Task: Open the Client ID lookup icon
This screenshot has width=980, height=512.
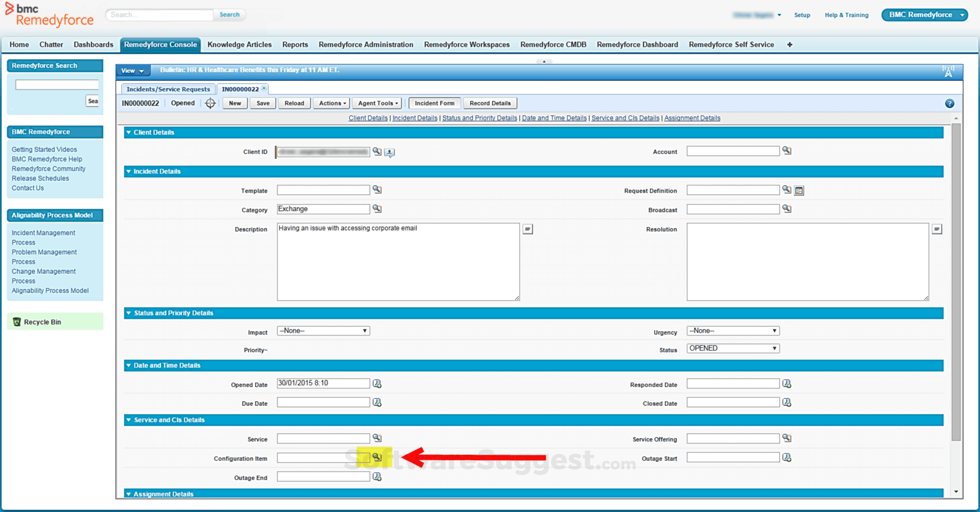Action: pos(377,152)
